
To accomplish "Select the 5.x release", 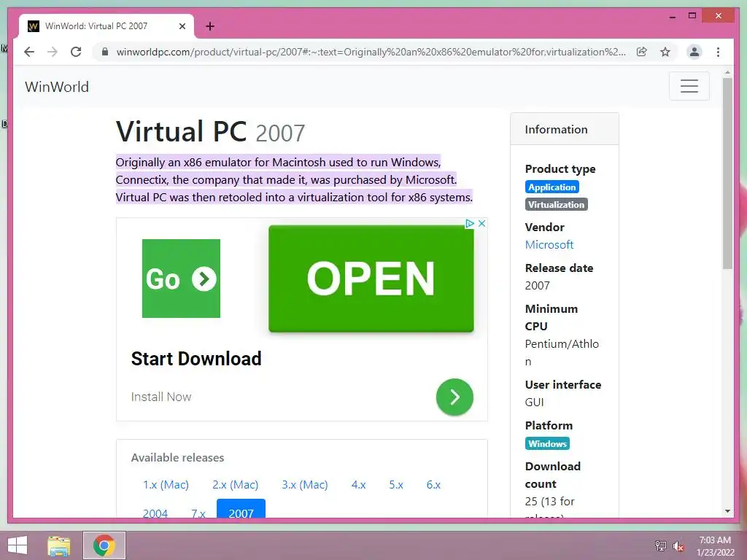I will click(x=396, y=484).
